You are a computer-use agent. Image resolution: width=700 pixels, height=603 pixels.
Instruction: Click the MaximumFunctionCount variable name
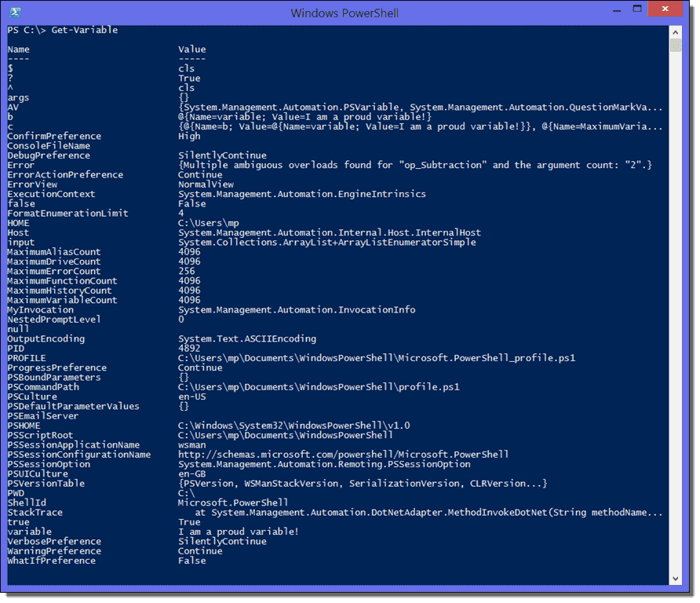(x=62, y=281)
